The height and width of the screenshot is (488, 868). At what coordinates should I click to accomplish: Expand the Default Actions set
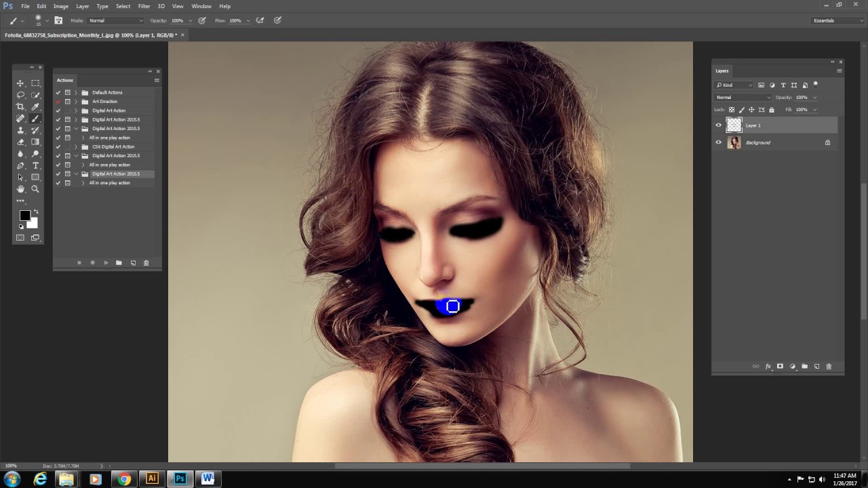tap(76, 92)
